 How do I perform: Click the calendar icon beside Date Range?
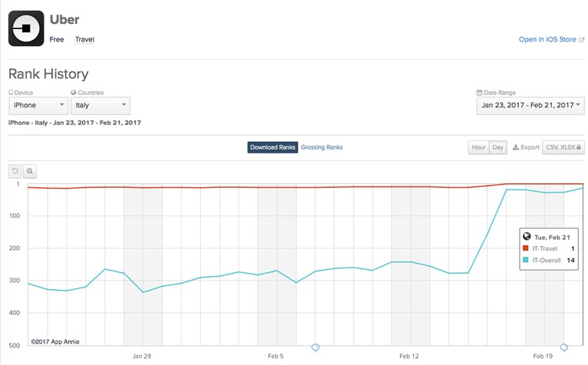point(479,92)
